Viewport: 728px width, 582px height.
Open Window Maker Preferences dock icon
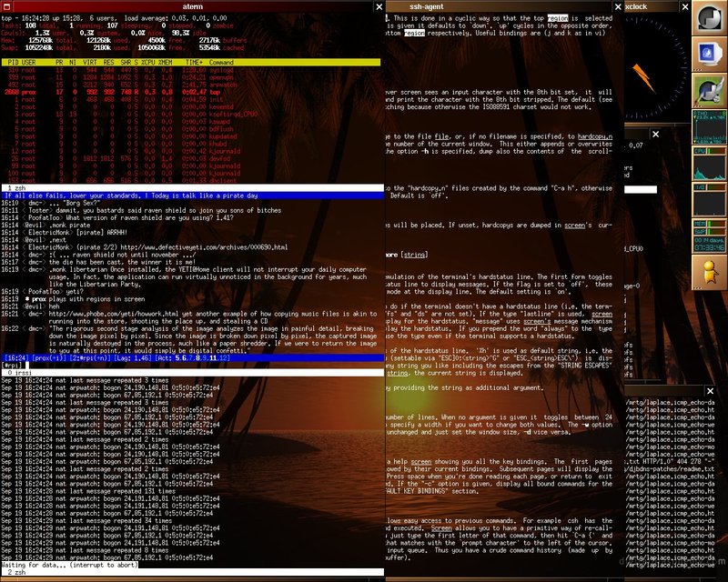click(710, 90)
